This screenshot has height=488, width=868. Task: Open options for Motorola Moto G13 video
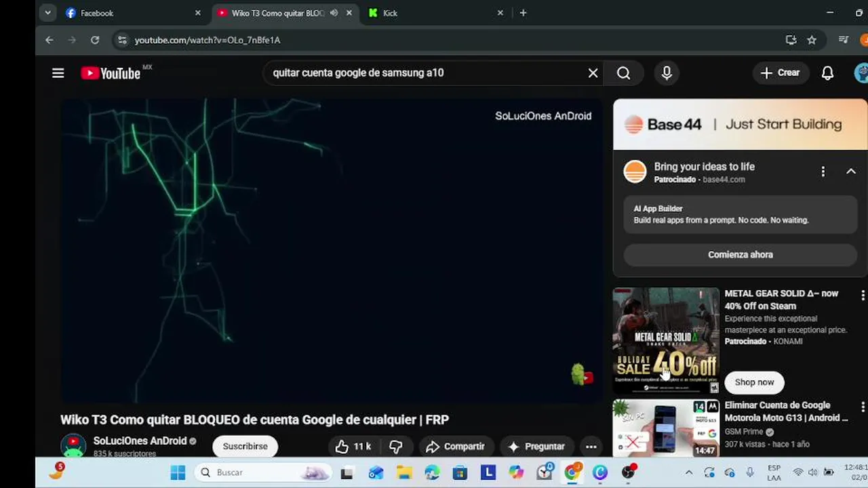(863, 407)
